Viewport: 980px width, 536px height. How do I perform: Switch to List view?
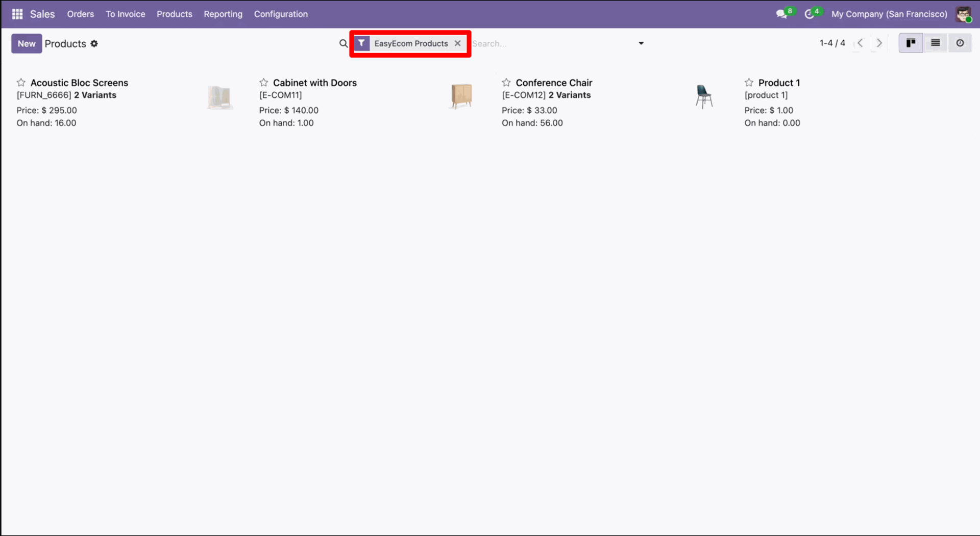[936, 43]
